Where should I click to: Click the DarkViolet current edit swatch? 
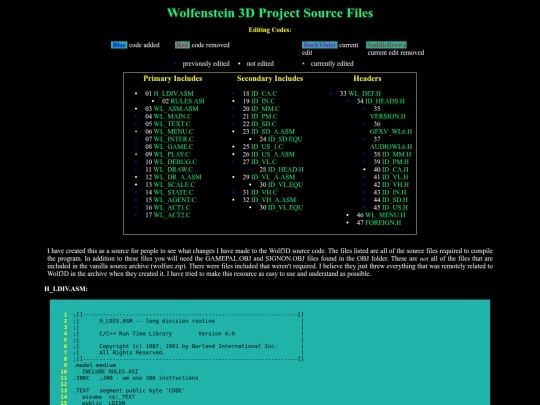tap(320, 45)
